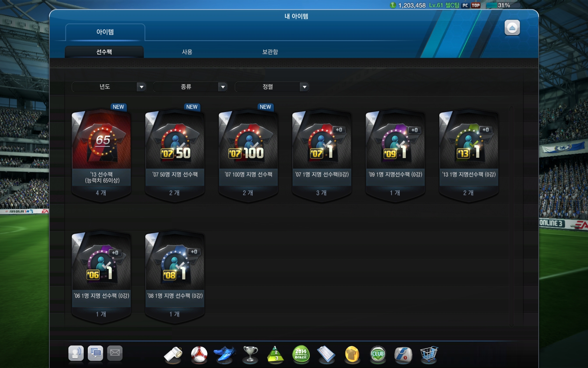Open the 2014 Brazil World Cup icon
The height and width of the screenshot is (368, 588).
point(301,354)
